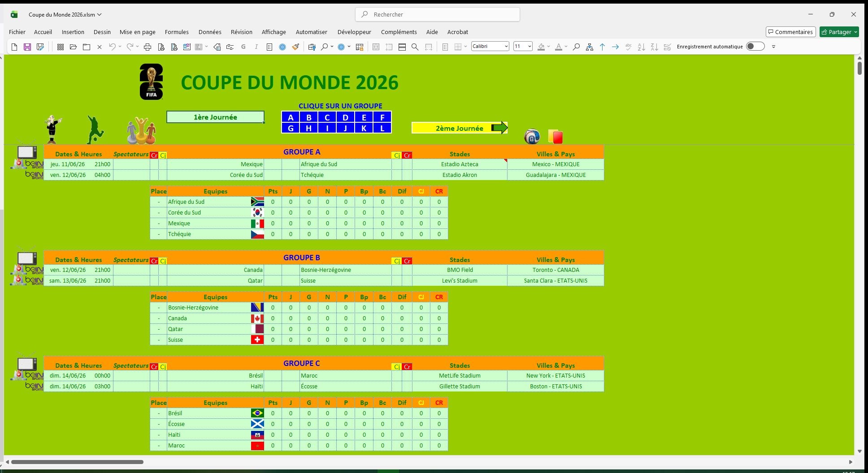Click the yellow and red cards icon

[556, 137]
